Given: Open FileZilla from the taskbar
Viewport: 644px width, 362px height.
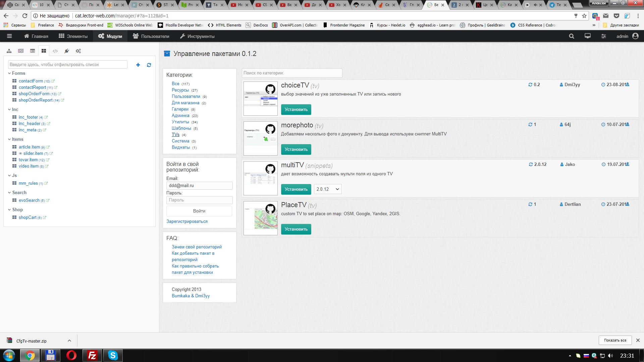Looking at the screenshot, I should (92, 355).
